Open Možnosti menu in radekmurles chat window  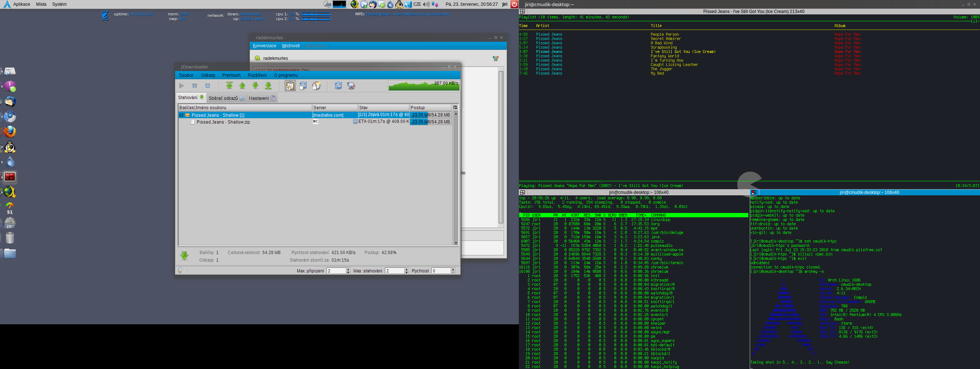[291, 46]
